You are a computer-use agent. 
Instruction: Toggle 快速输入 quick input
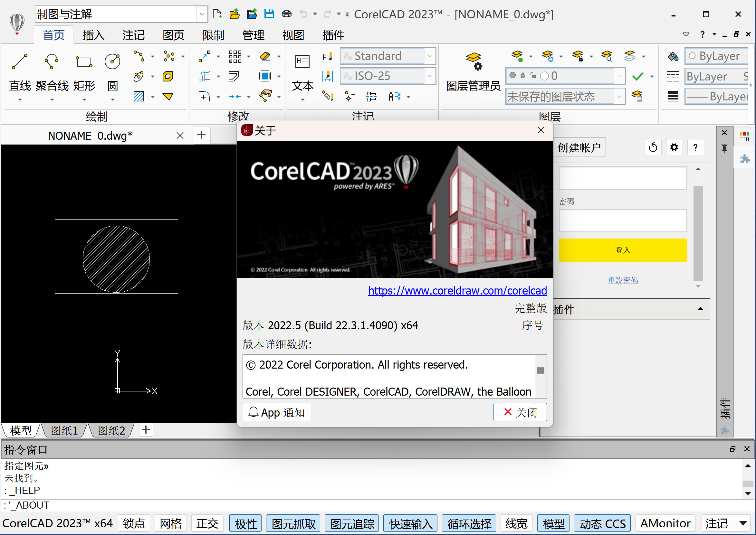pyautogui.click(x=411, y=523)
